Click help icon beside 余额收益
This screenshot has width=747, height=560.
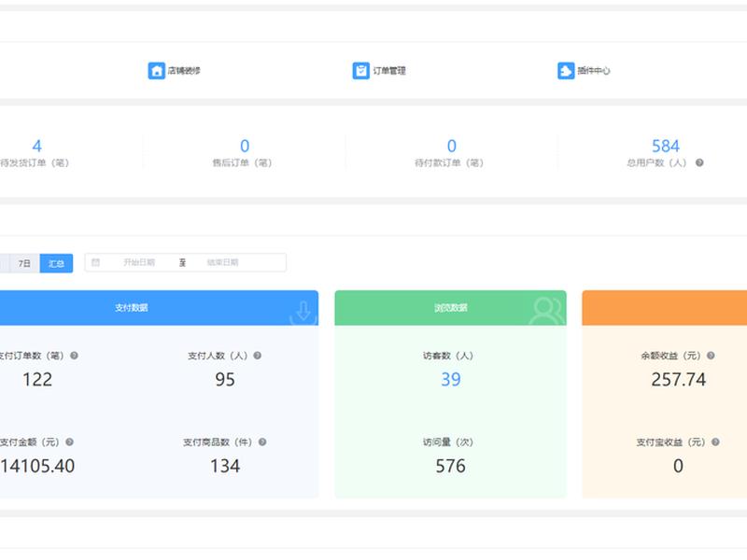tap(711, 356)
